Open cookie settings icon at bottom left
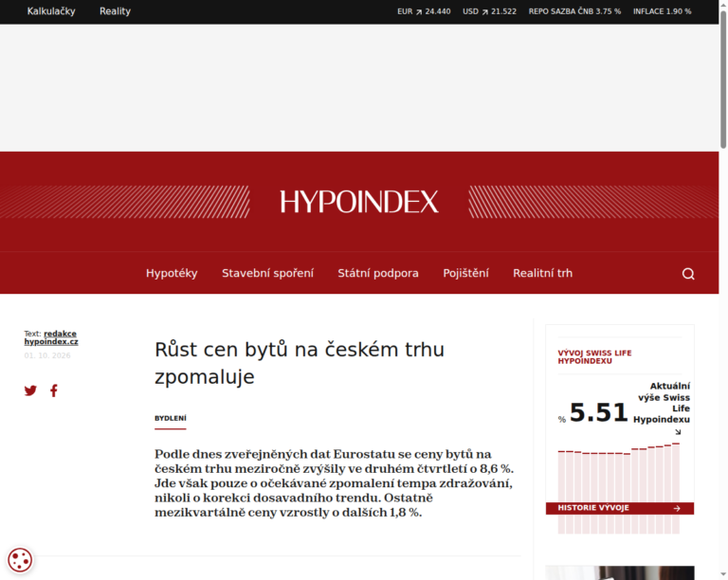 click(x=20, y=559)
